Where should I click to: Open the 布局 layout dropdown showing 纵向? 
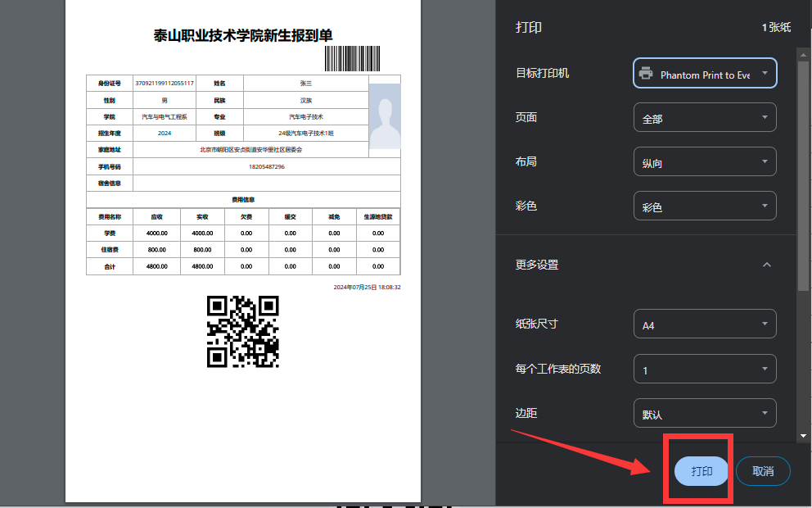pyautogui.click(x=705, y=161)
